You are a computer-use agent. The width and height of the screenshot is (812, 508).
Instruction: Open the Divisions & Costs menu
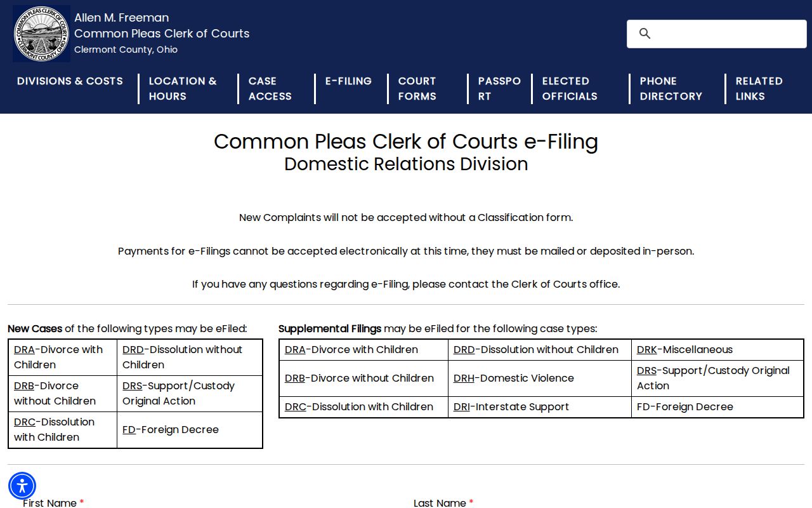[70, 81]
